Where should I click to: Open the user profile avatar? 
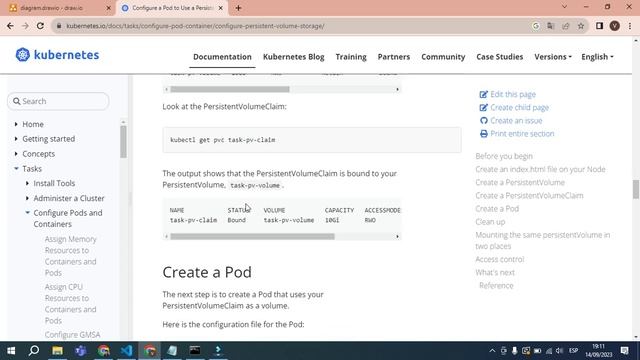click(x=615, y=26)
